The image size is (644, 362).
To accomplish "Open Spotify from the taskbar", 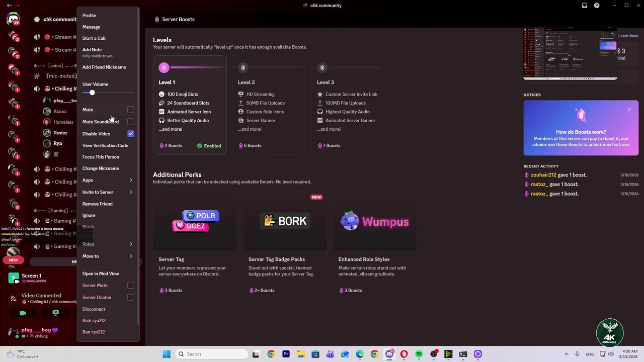I will point(419,354).
